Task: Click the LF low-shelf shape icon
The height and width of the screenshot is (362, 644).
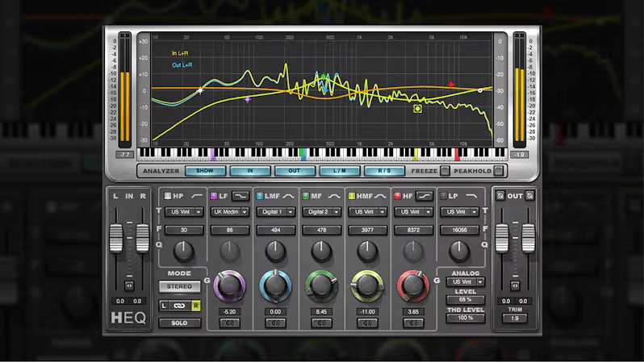Action: pyautogui.click(x=240, y=196)
